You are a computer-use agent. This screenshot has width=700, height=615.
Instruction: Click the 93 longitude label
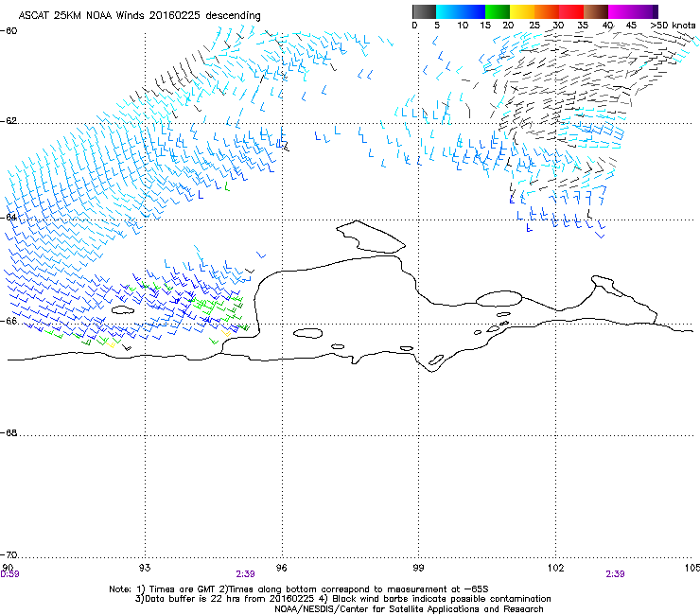point(145,567)
